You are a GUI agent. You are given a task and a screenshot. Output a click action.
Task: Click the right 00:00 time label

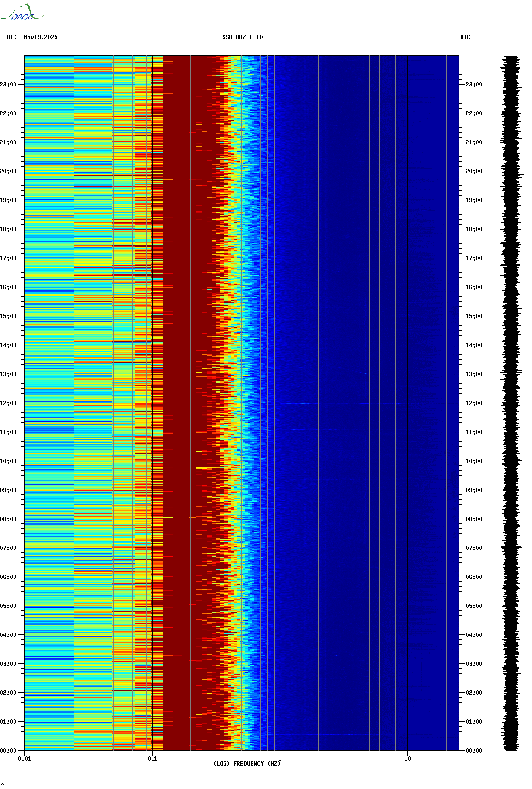click(474, 751)
